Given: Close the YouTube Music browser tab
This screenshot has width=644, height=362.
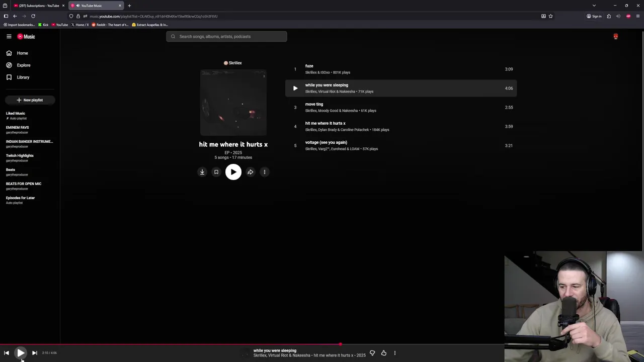Looking at the screenshot, I should (120, 6).
